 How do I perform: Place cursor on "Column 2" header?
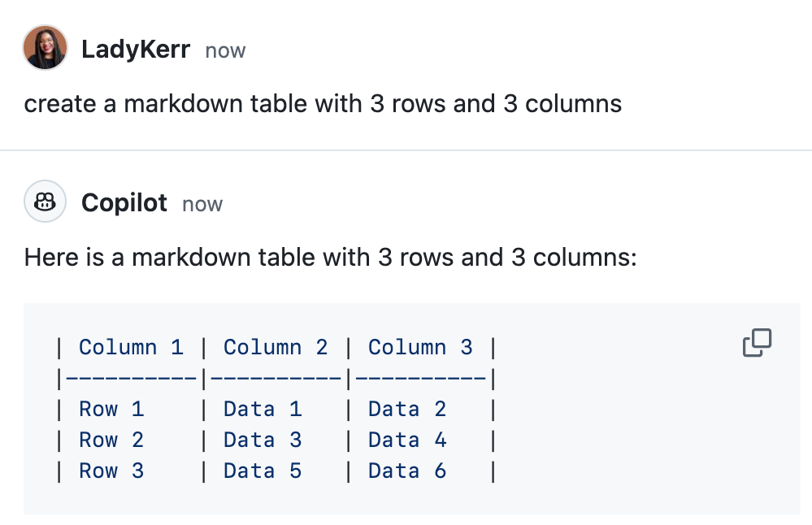tap(276, 347)
